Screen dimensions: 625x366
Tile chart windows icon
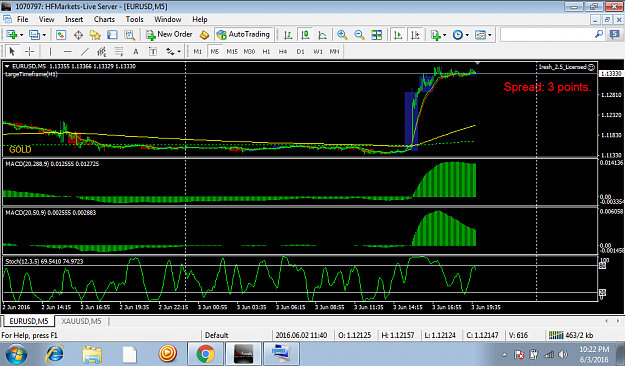point(377,35)
